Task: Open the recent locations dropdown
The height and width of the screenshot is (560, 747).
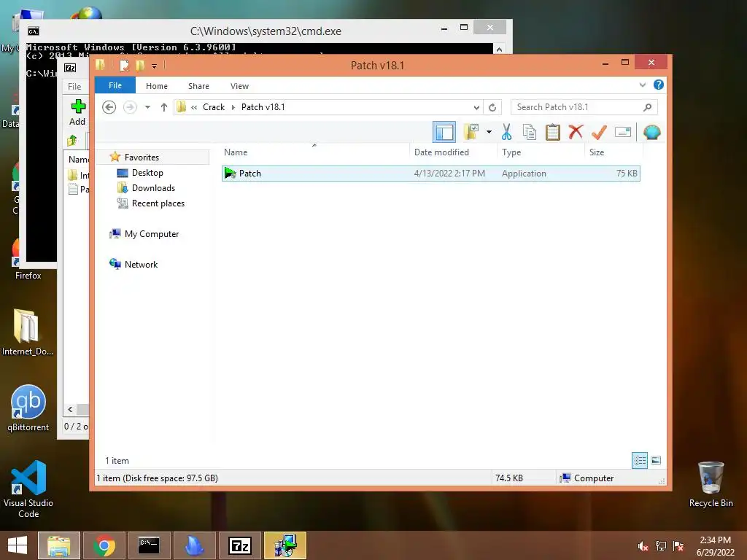Action: [x=147, y=107]
